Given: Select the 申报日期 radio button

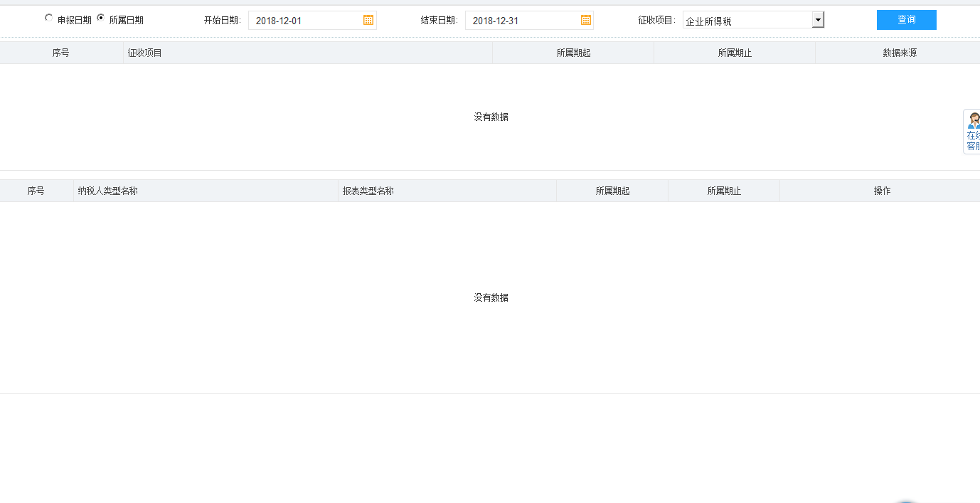Looking at the screenshot, I should (49, 18).
